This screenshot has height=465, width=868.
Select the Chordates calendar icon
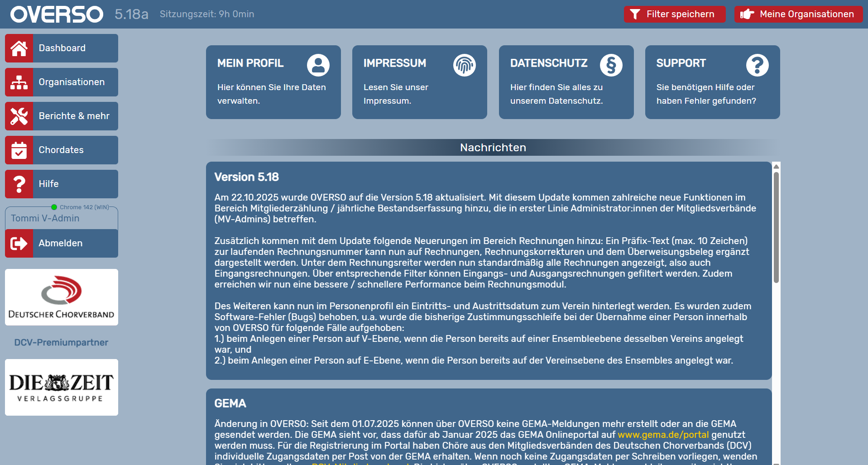19,150
